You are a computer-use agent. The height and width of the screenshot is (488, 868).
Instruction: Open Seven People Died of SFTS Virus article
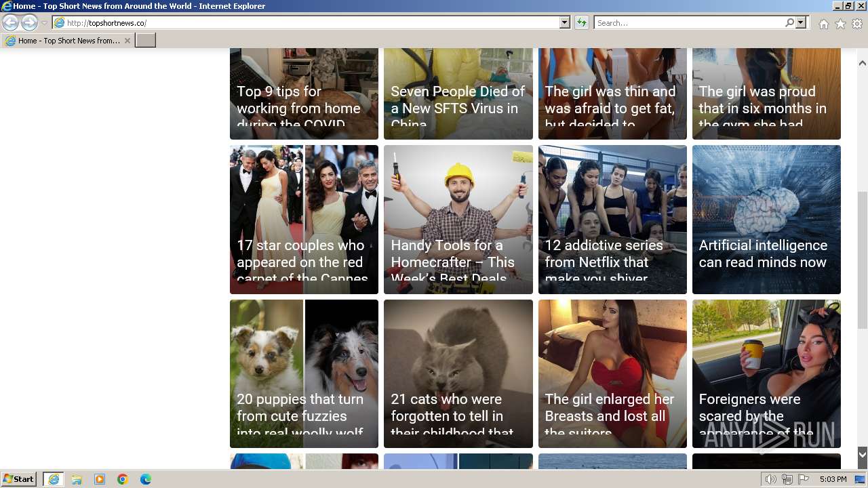(458, 94)
